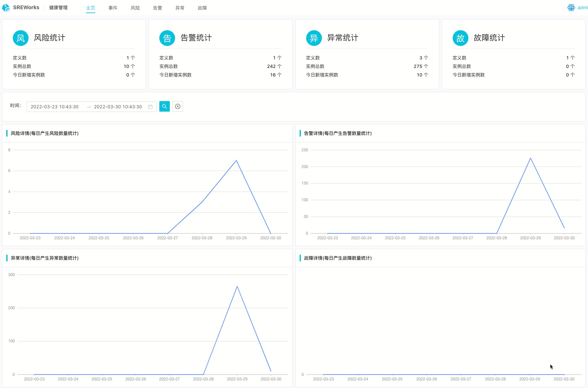The image size is (588, 388).
Task: Click the reset time filter button
Action: click(178, 106)
